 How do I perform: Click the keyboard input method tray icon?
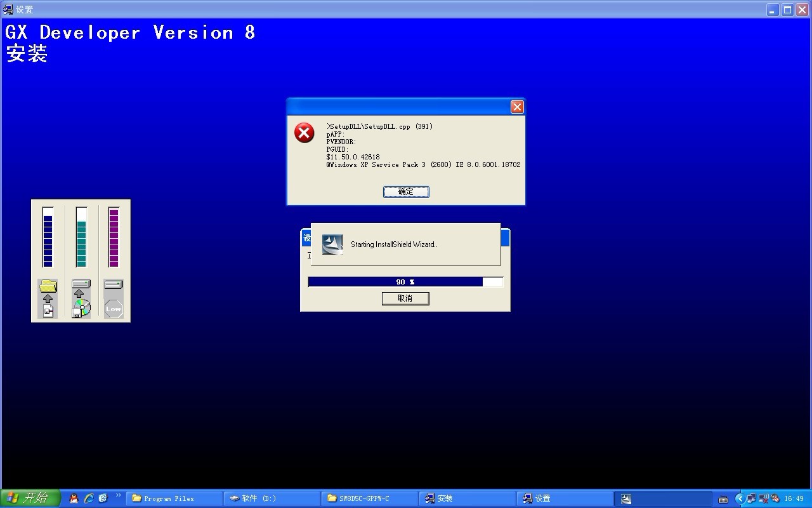click(723, 499)
